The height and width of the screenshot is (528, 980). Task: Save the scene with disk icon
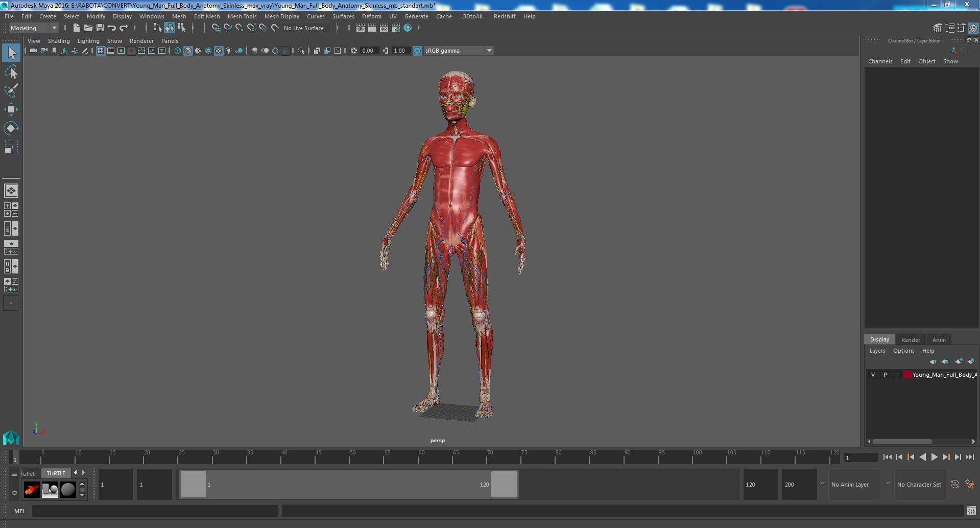point(100,28)
